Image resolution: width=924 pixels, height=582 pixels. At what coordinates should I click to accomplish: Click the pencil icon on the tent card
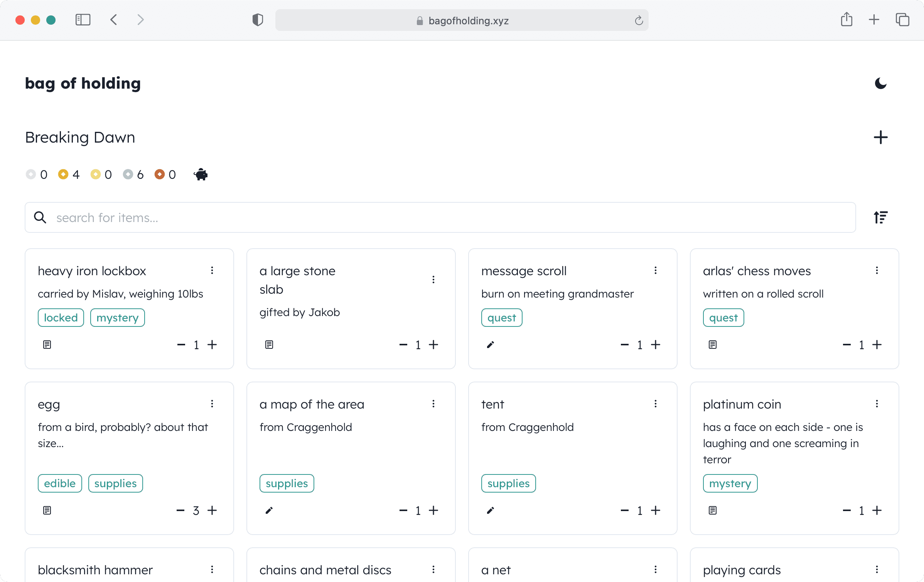491,510
